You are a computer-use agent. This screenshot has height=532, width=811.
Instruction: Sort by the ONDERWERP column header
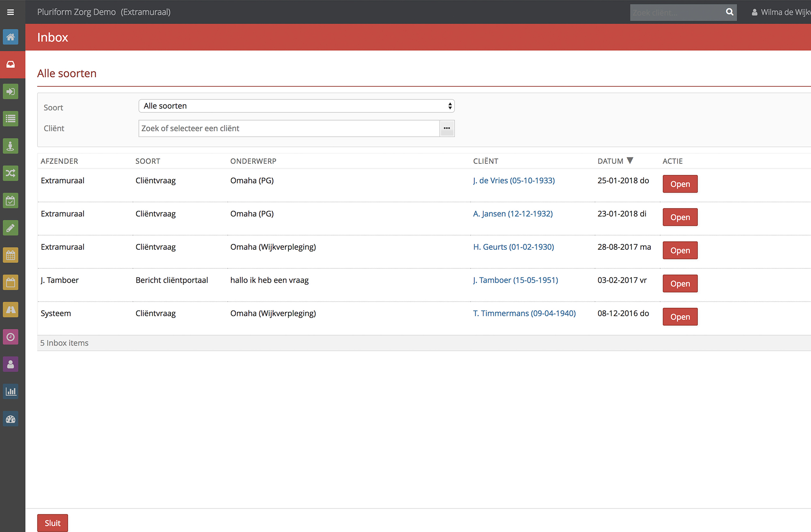tap(253, 161)
